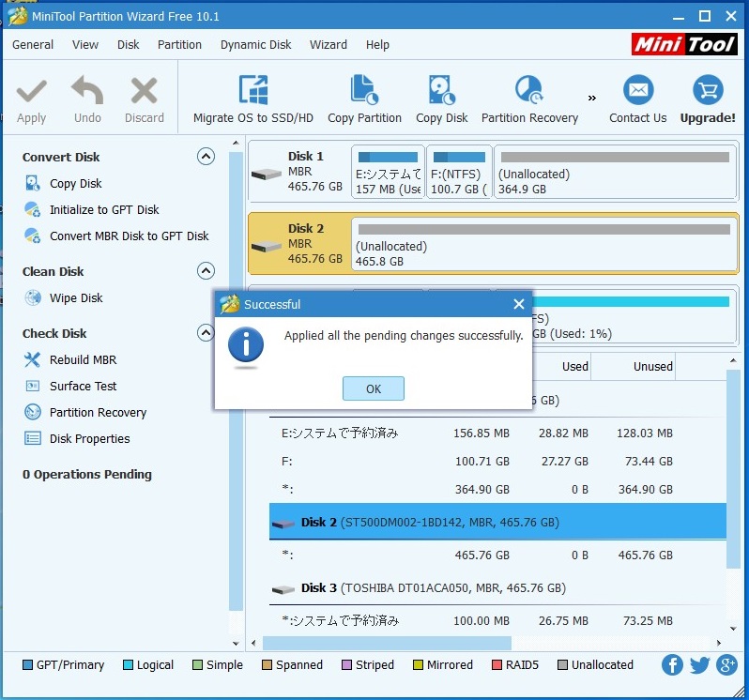Open the Disk menu

tap(129, 44)
